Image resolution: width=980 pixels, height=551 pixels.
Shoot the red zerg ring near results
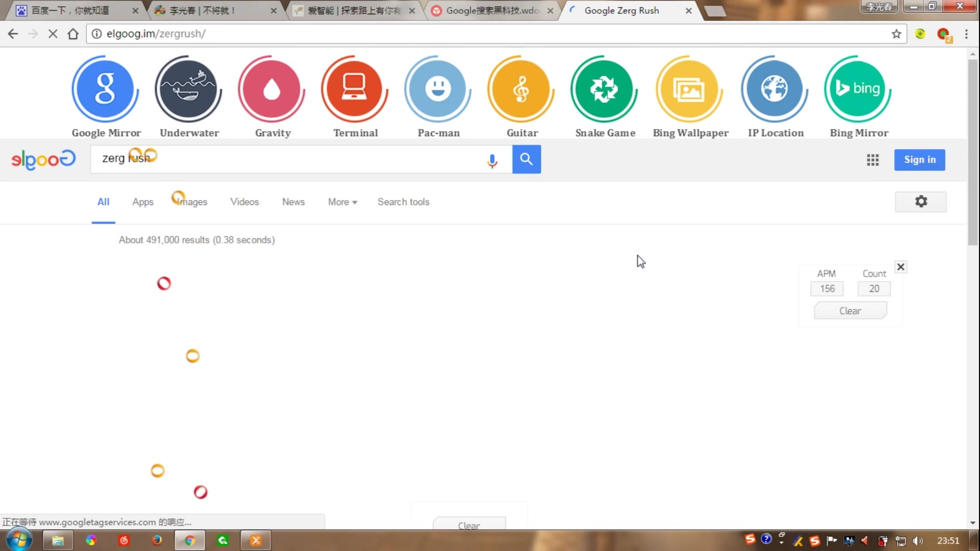164,283
